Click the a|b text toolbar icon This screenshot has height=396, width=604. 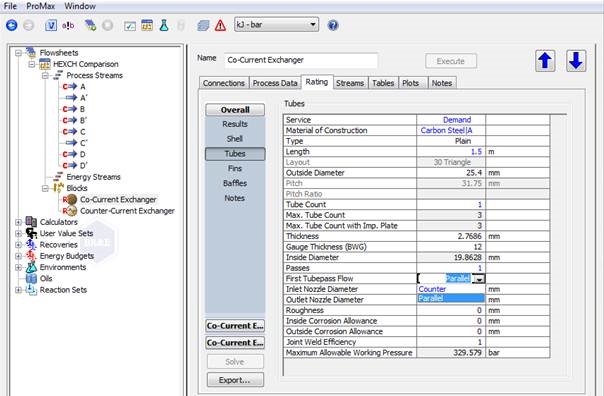(x=68, y=25)
